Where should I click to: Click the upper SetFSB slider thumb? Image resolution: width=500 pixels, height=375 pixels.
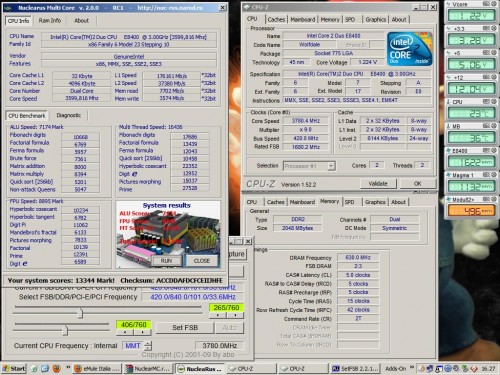[x=80, y=313]
